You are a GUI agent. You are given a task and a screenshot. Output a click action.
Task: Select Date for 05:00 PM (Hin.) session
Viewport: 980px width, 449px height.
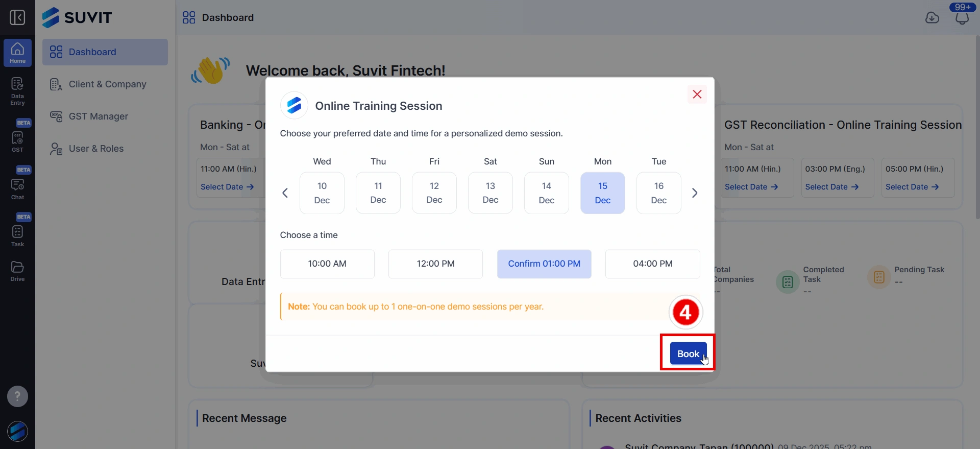click(x=912, y=187)
